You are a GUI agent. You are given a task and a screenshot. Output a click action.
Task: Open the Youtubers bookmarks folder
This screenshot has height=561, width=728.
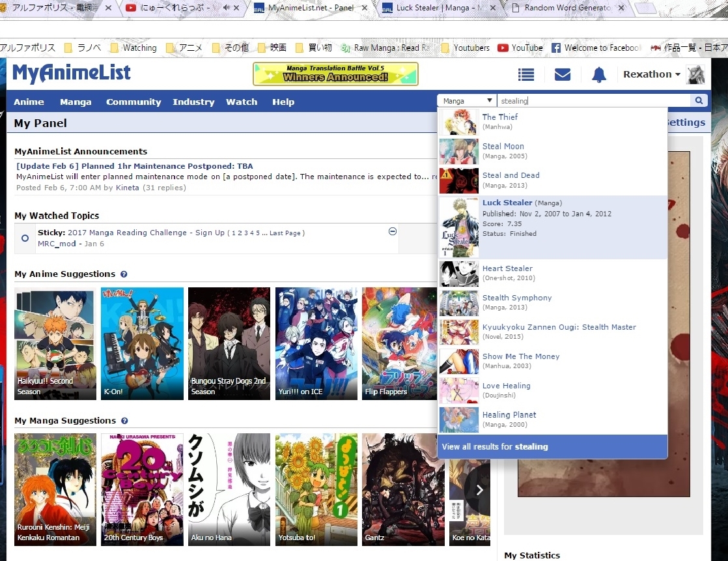465,48
